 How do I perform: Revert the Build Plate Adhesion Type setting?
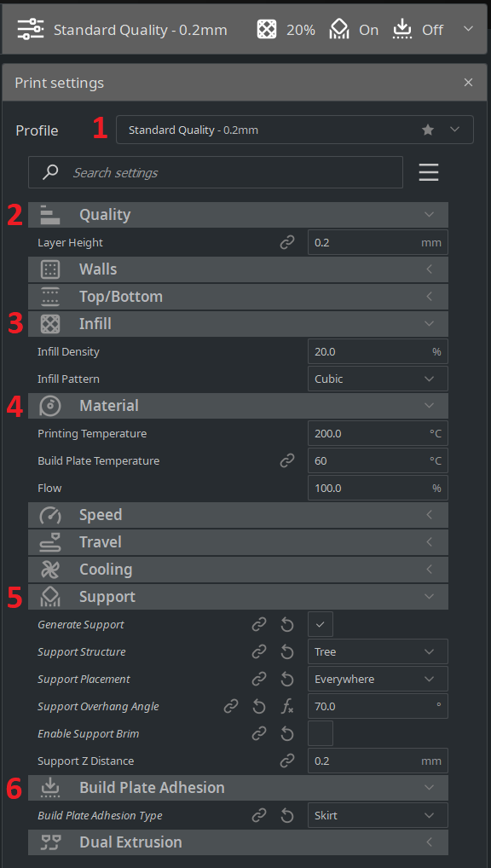coord(286,815)
